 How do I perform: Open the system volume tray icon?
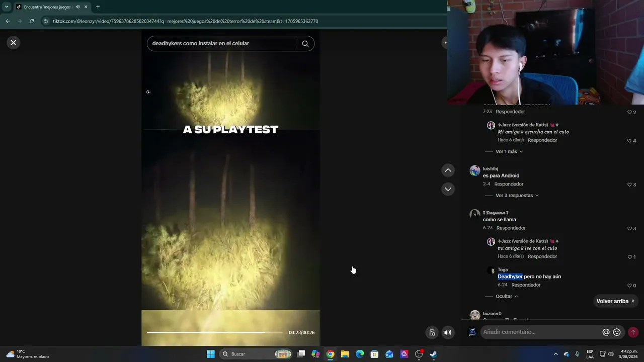tap(611, 354)
